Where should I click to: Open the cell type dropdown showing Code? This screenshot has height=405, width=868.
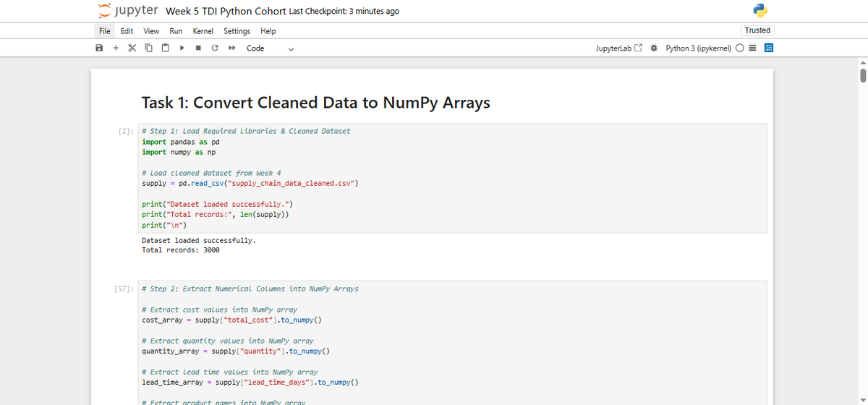(x=270, y=48)
